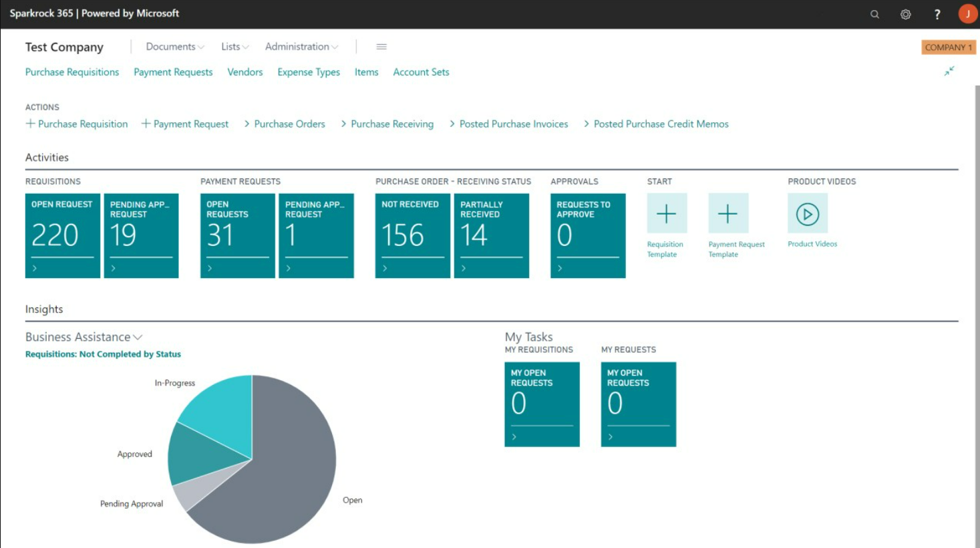Open Payment Requests pending approval tile 1
This screenshot has width=980, height=548.
click(317, 236)
